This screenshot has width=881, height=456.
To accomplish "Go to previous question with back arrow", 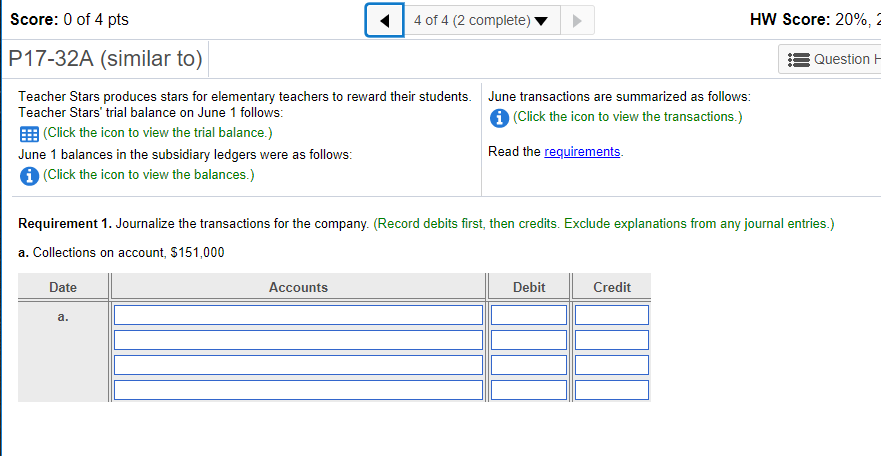I will (384, 21).
